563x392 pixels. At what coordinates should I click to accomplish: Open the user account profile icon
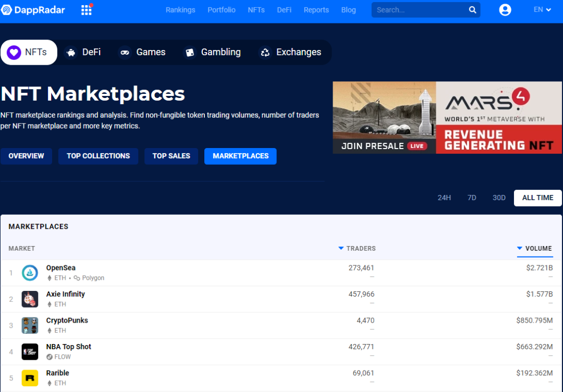click(505, 10)
